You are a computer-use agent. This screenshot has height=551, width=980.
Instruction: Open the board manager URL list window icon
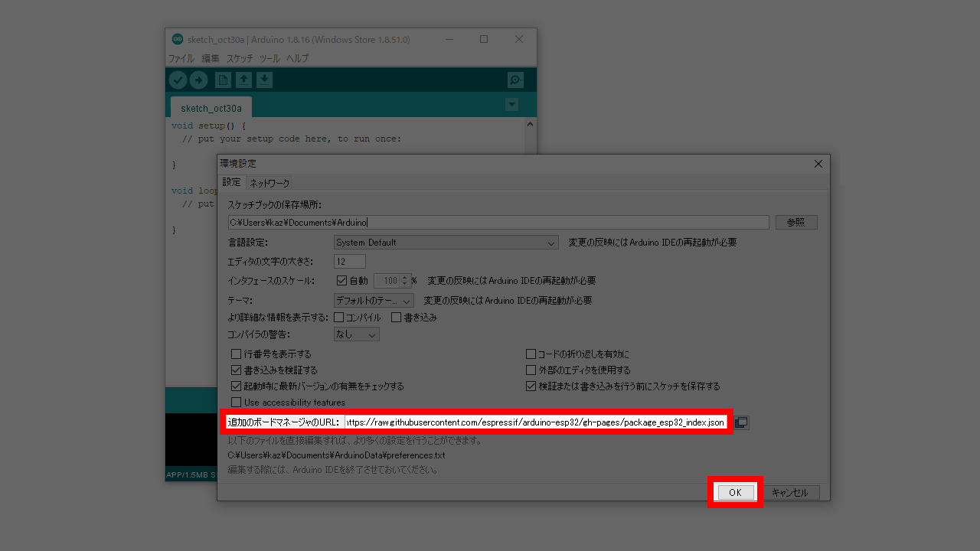(x=741, y=422)
